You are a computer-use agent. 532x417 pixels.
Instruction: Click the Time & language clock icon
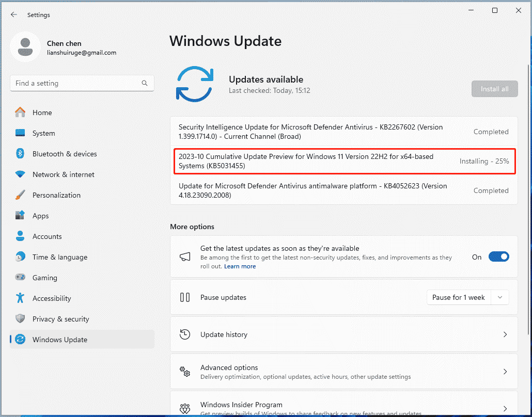20,256
